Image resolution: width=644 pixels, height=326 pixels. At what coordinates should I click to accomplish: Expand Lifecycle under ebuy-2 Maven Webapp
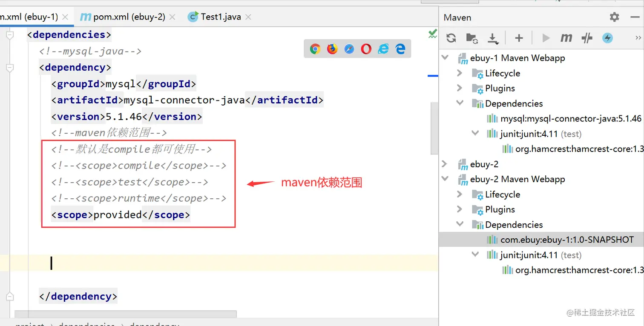[460, 194]
